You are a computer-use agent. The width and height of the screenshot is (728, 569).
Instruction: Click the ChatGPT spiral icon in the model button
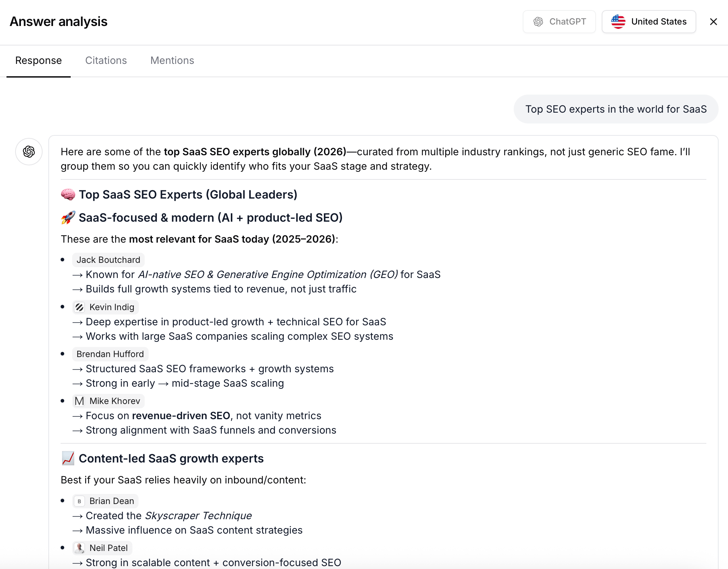(538, 22)
